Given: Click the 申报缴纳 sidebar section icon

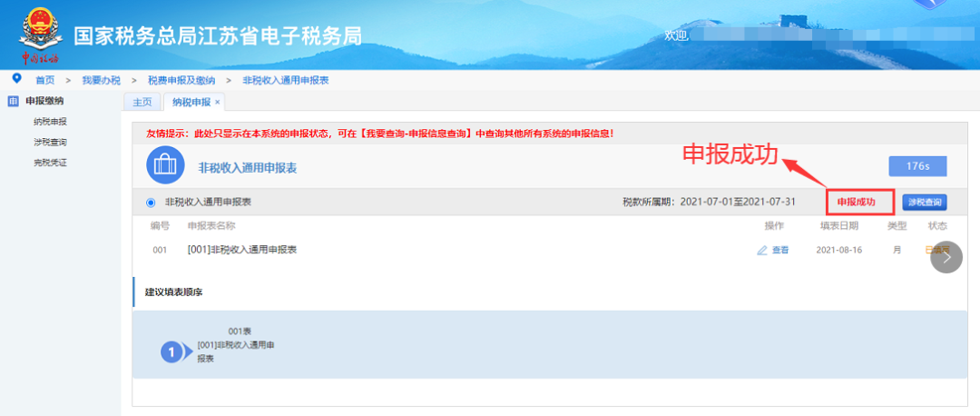Looking at the screenshot, I should click(x=13, y=102).
